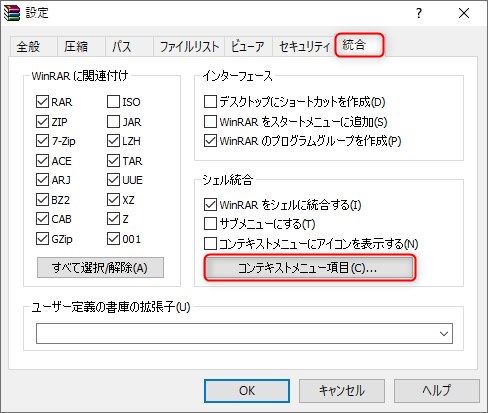Open help with ヘルプ button
Image resolution: width=488 pixels, height=413 pixels.
click(437, 391)
